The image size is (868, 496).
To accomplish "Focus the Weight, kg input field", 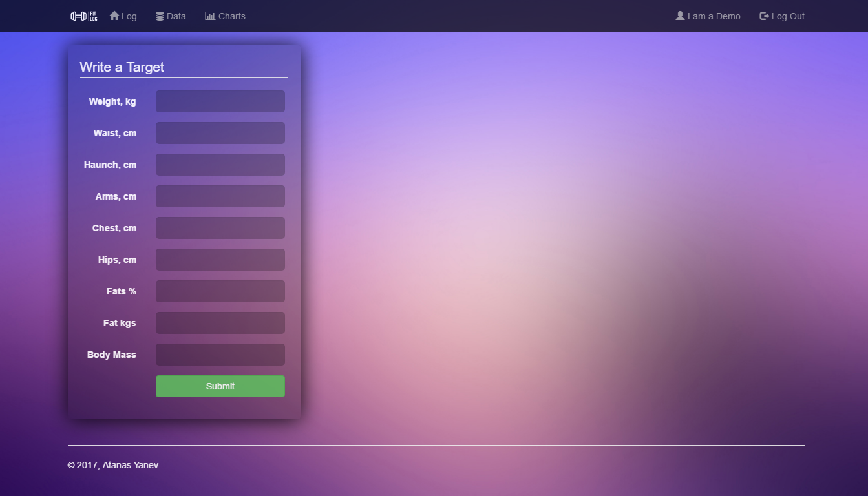I will tap(220, 101).
